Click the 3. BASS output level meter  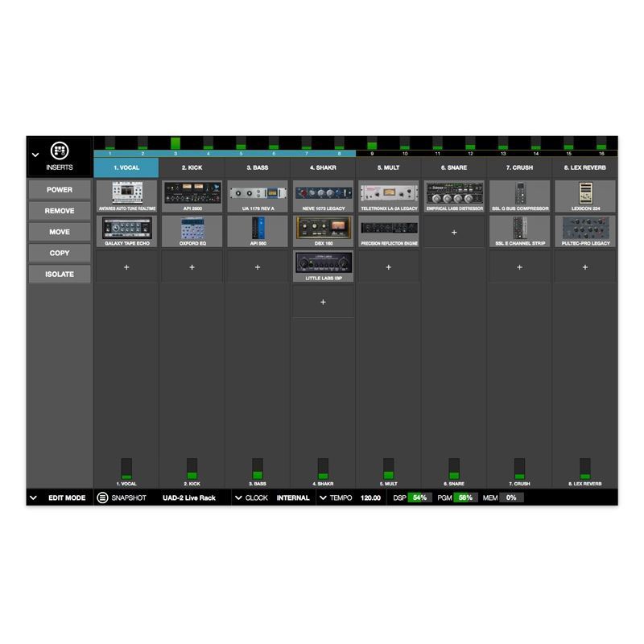[258, 469]
